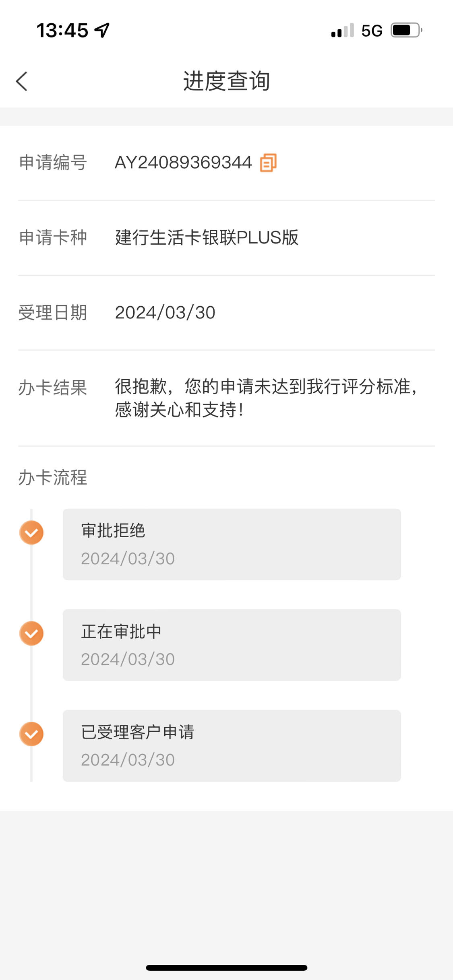The image size is (453, 980).
Task: Tap the battery status icon
Action: click(x=406, y=30)
